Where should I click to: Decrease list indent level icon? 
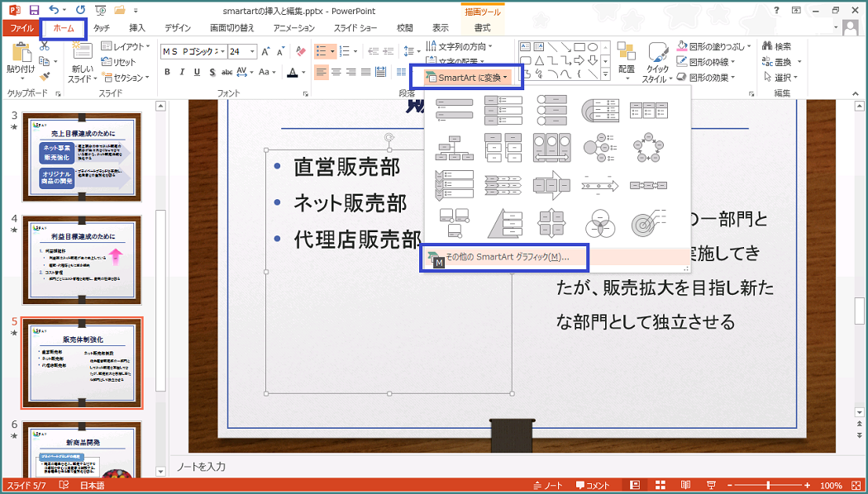coord(373,51)
